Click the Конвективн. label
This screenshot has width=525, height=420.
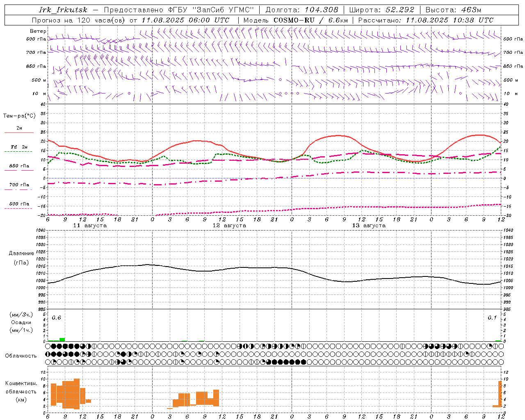coord(21,383)
